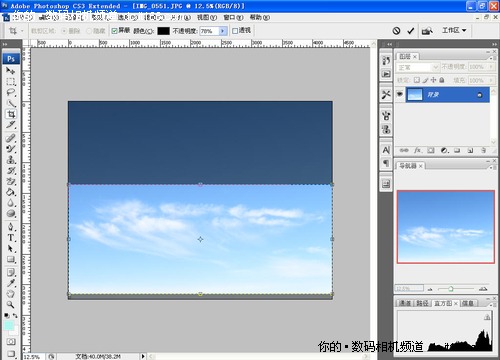500x360 pixels.
Task: Toggle lock position in Layers panel
Action: pyautogui.click(x=433, y=80)
